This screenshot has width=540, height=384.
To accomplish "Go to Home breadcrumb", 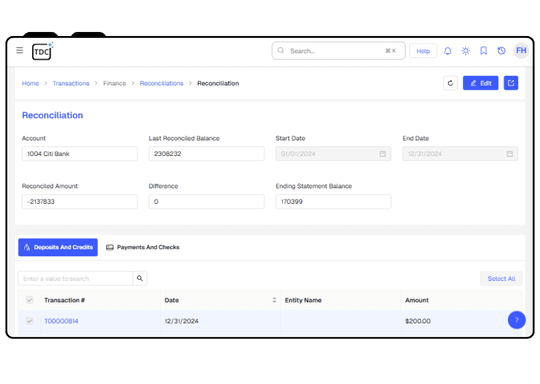I will 30,83.
